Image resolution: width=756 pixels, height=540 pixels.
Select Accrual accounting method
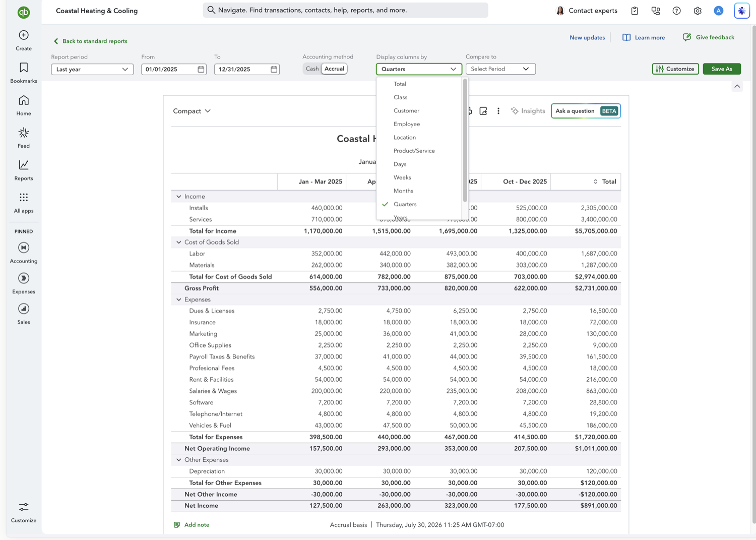[334, 69]
